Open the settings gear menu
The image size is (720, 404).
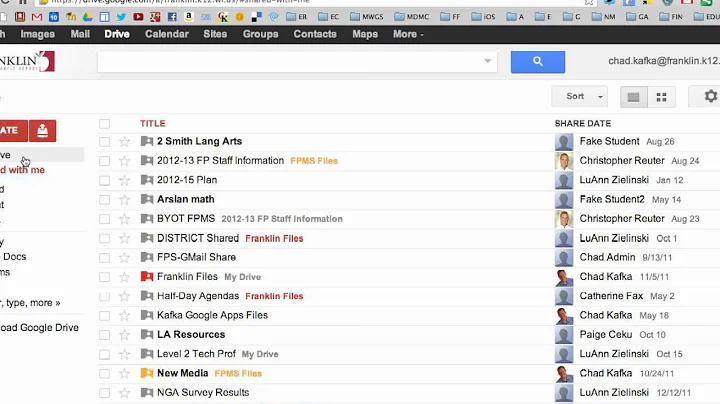tap(709, 96)
